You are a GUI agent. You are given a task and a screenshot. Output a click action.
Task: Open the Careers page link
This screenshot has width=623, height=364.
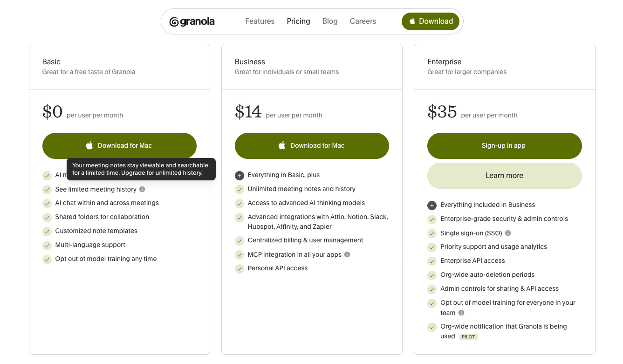click(x=363, y=21)
